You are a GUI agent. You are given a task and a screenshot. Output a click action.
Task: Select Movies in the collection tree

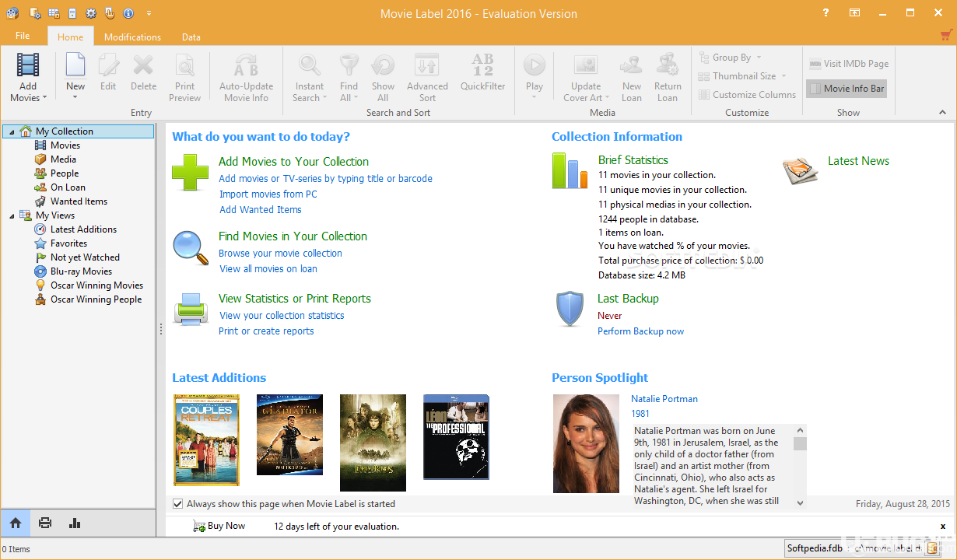[65, 145]
